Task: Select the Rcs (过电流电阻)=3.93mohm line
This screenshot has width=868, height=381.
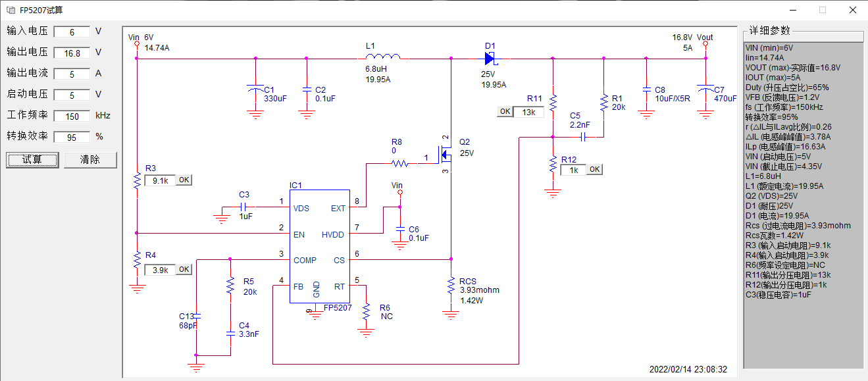Action: click(798, 225)
